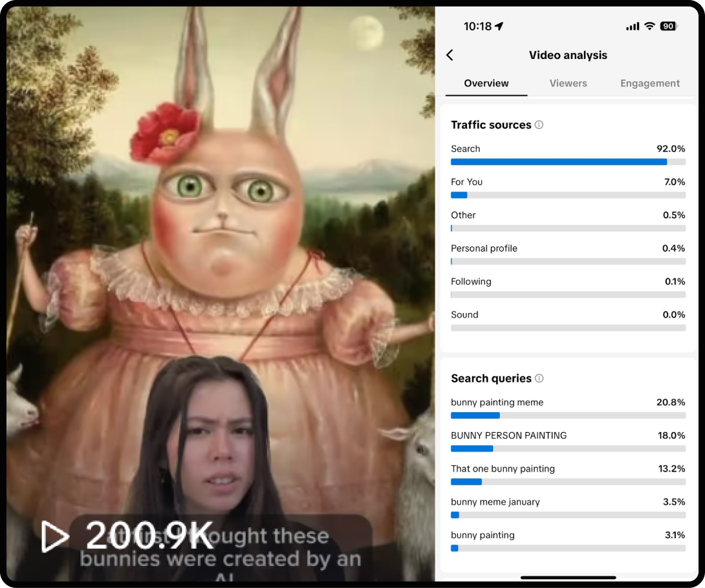
Task: Tap the Wi-Fi status icon
Action: [x=649, y=26]
